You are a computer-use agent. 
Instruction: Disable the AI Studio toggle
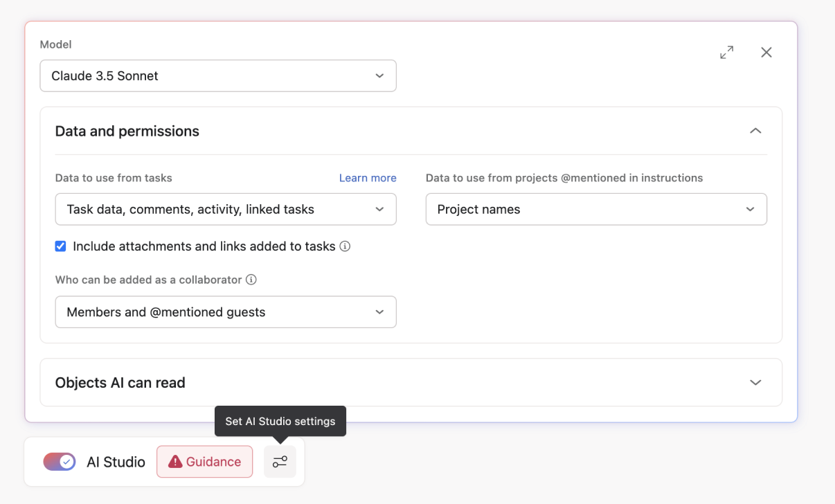(x=59, y=461)
